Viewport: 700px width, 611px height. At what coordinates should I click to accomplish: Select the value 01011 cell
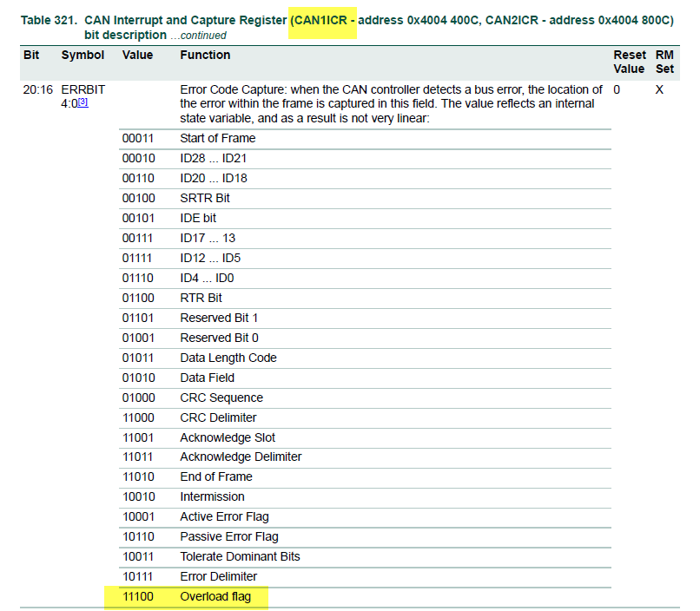(137, 358)
